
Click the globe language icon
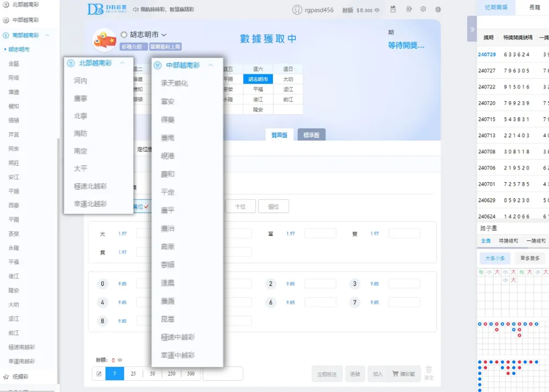click(438, 9)
